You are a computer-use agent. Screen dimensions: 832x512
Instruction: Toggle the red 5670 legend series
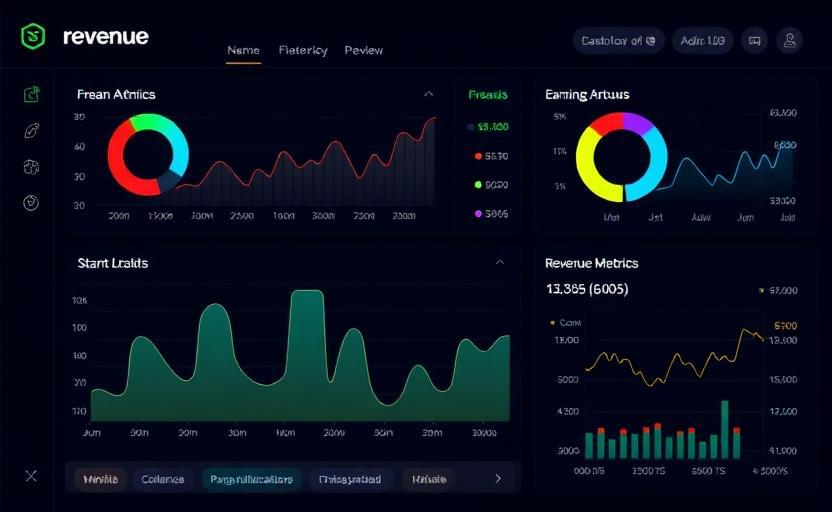point(490,156)
